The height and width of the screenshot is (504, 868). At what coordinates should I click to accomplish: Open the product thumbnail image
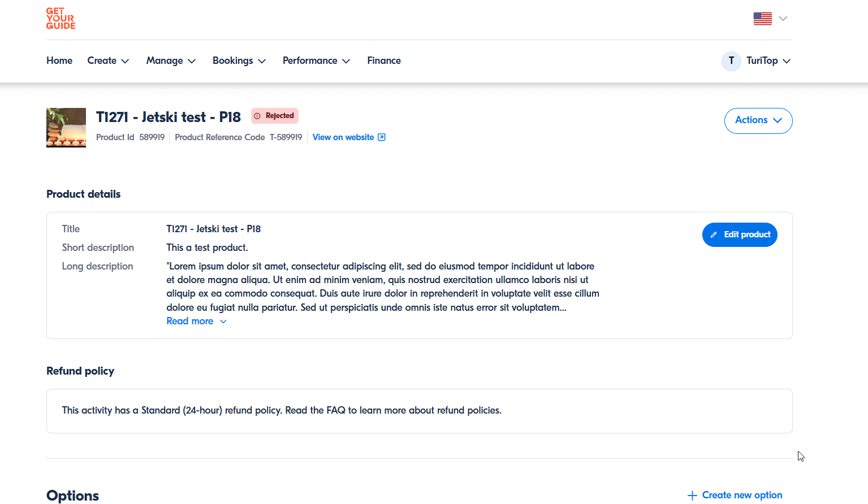(66, 128)
